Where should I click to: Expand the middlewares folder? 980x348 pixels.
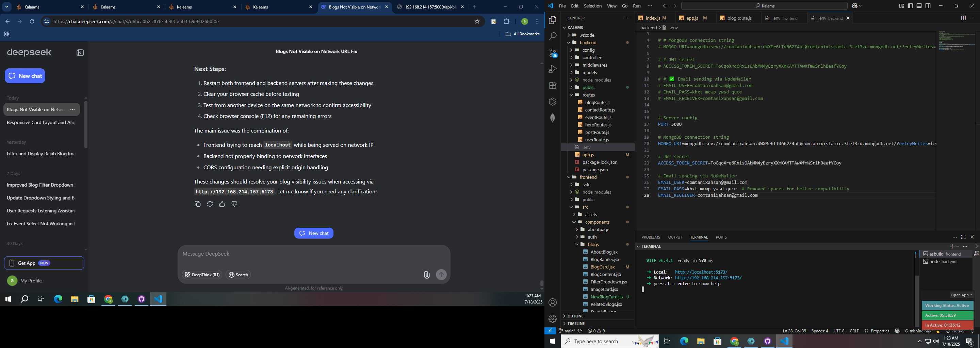pos(597,65)
